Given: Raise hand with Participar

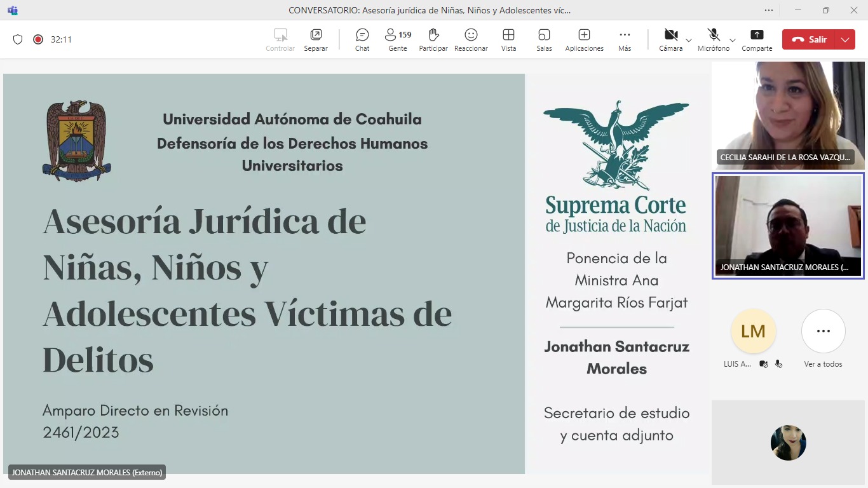Looking at the screenshot, I should point(433,39).
